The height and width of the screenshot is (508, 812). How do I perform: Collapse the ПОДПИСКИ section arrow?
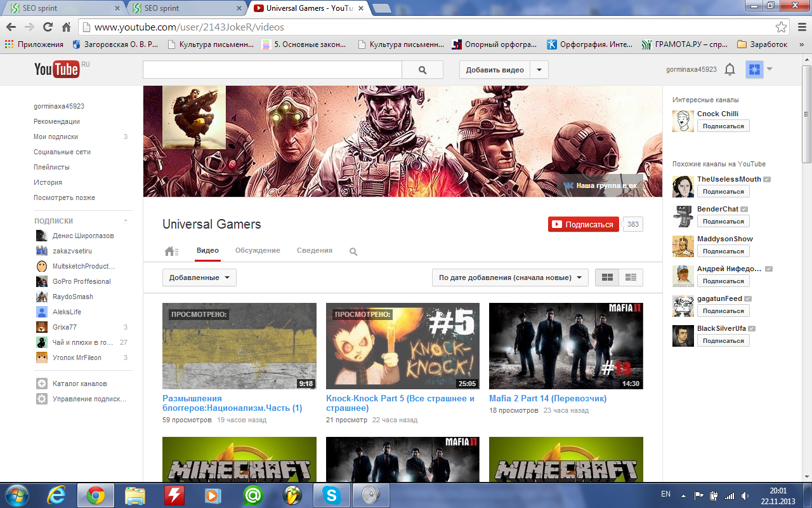tap(126, 221)
